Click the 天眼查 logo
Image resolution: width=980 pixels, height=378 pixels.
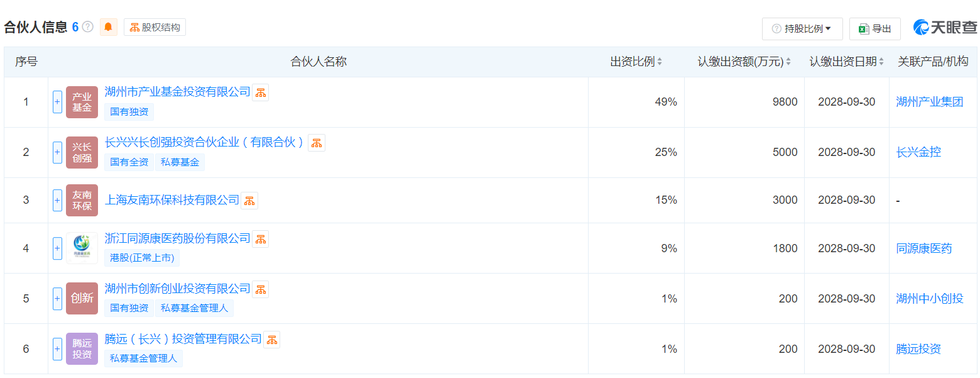coord(945,28)
